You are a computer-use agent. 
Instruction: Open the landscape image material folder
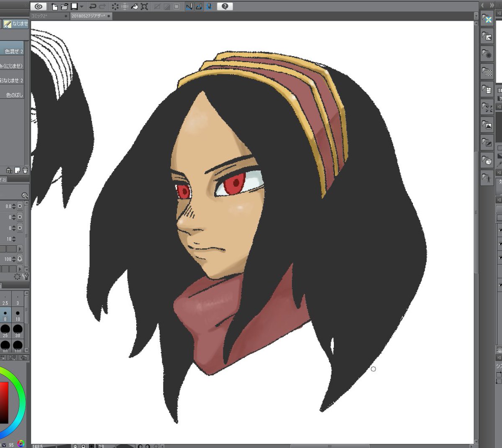tap(487, 125)
